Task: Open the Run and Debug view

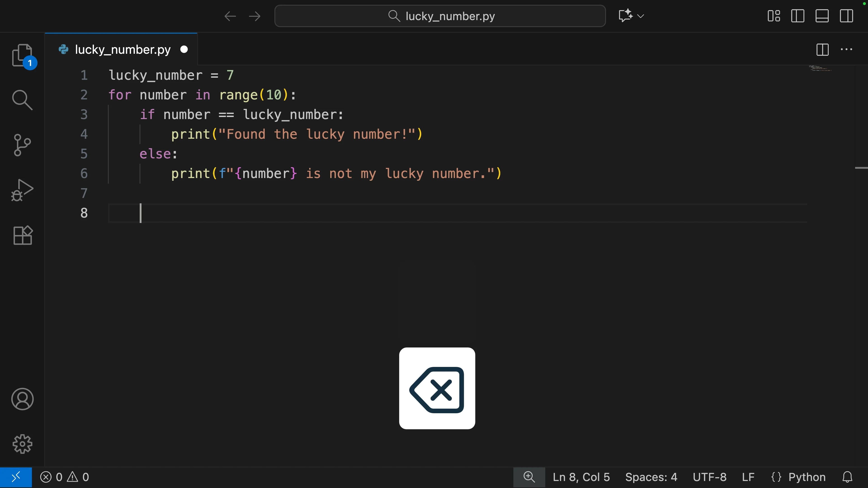Action: [22, 190]
